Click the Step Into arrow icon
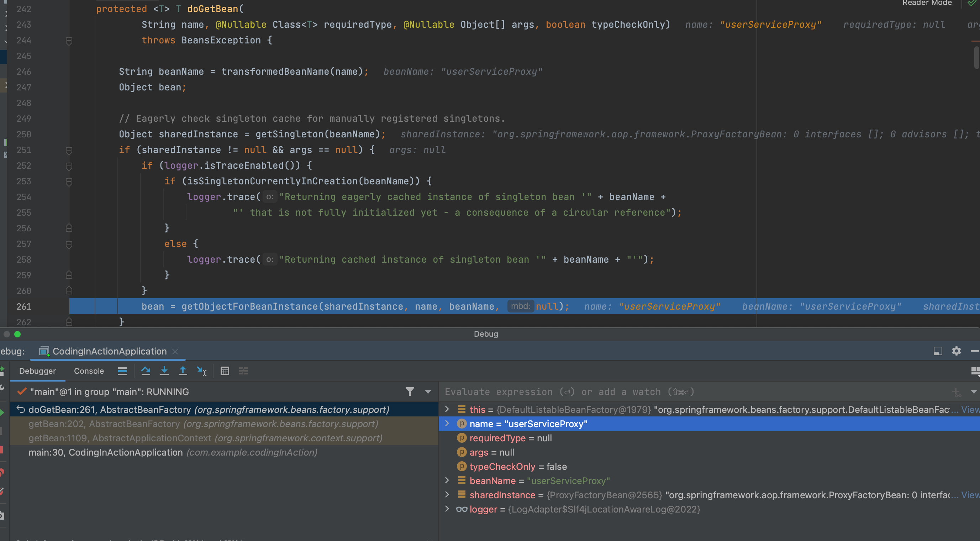Viewport: 980px width, 541px height. point(164,371)
